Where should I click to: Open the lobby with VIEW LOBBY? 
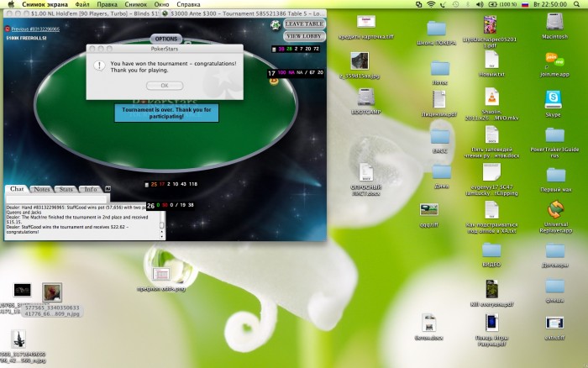304,36
